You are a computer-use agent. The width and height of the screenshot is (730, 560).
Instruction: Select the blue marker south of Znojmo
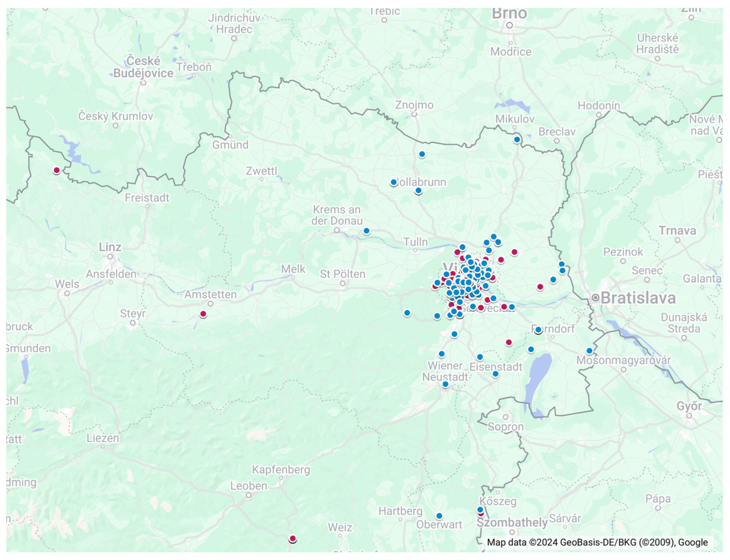[x=422, y=154]
